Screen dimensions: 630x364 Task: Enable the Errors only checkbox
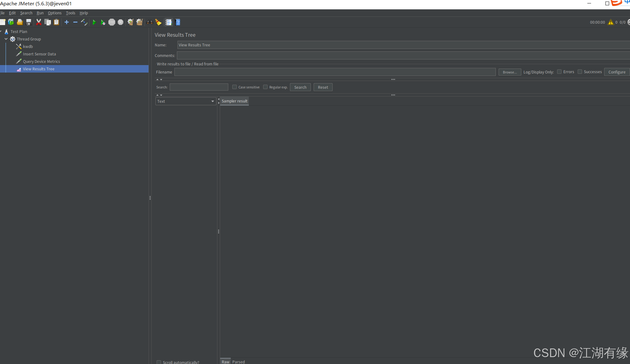click(559, 72)
